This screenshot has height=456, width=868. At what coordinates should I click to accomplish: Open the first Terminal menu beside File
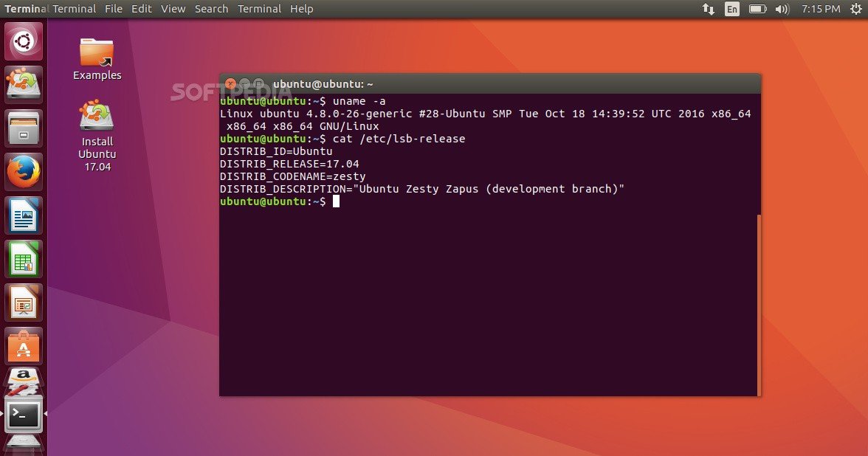point(74,9)
